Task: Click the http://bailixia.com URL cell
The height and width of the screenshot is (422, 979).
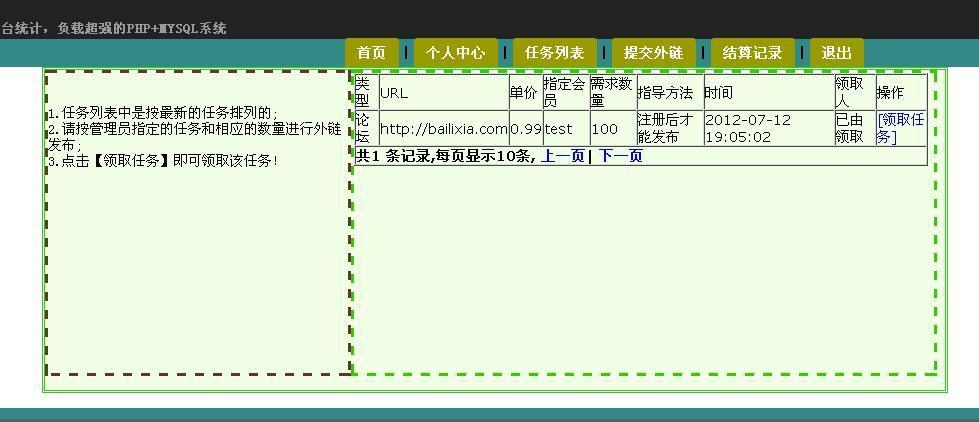Action: point(444,129)
